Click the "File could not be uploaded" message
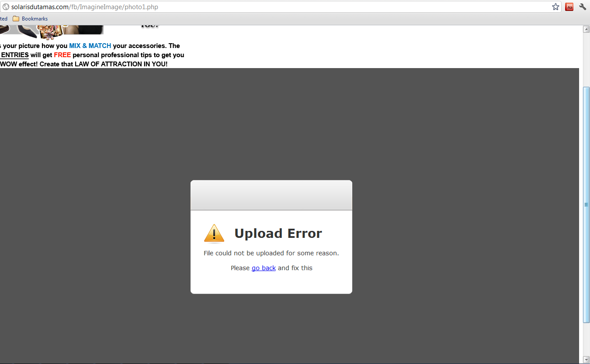 point(271,253)
